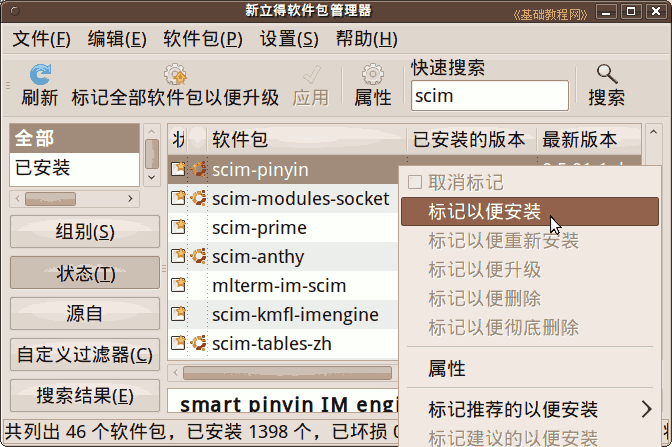672x447 pixels.
Task: Click the quick search field containing scim
Action: pos(490,96)
